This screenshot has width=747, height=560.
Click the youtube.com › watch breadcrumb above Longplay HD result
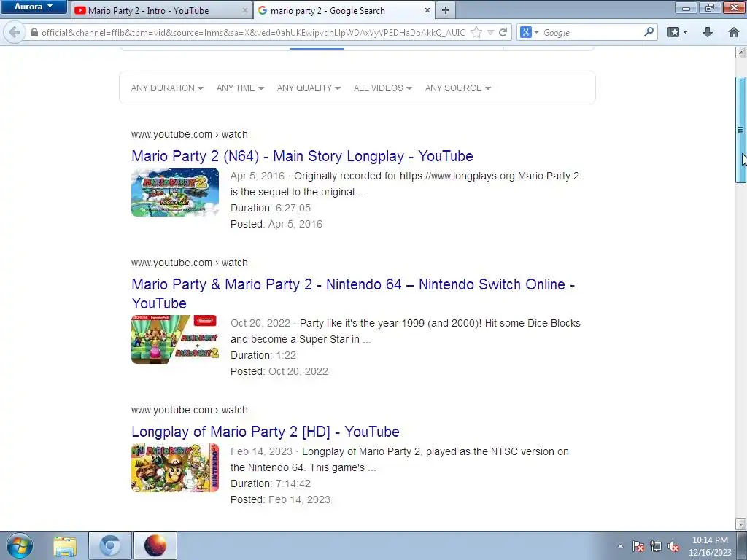coord(190,410)
